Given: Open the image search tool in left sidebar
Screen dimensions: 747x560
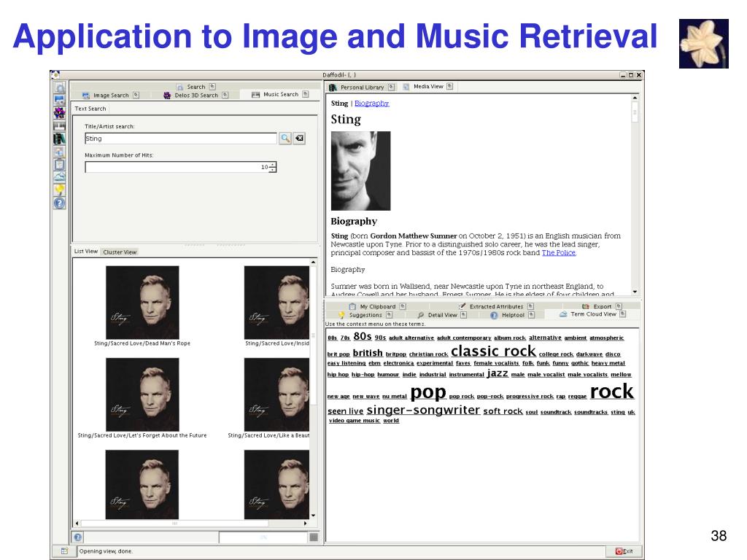Looking at the screenshot, I should pyautogui.click(x=60, y=100).
